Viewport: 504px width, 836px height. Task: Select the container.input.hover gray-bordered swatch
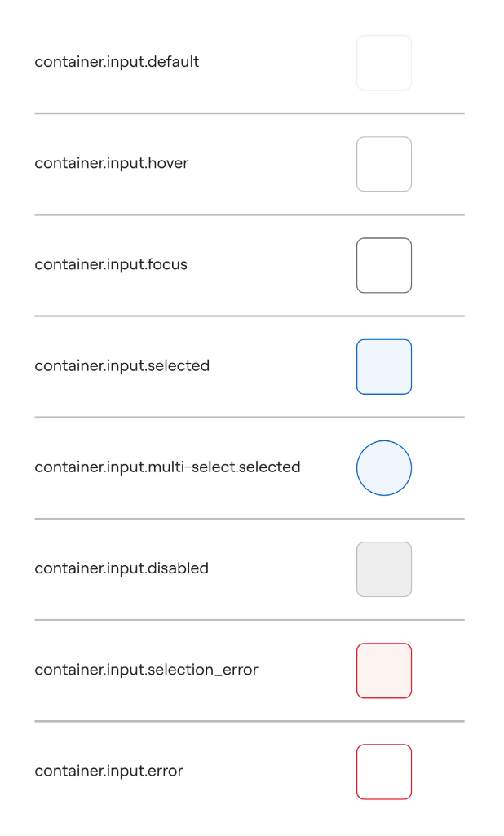(384, 164)
